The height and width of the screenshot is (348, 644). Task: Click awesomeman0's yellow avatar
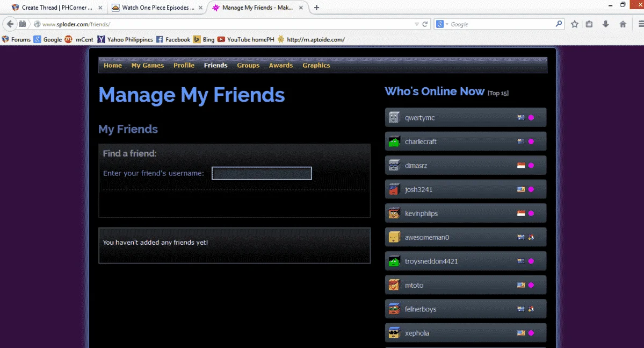tap(394, 237)
